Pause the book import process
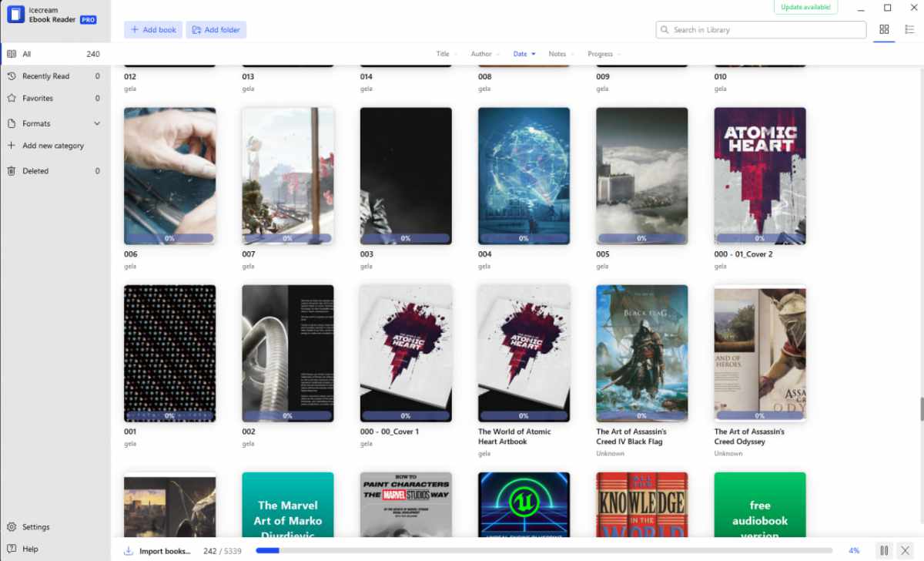This screenshot has width=924, height=561. coord(884,551)
